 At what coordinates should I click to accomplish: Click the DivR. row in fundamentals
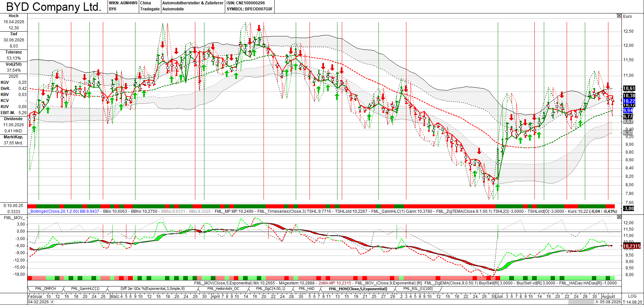click(x=13, y=89)
